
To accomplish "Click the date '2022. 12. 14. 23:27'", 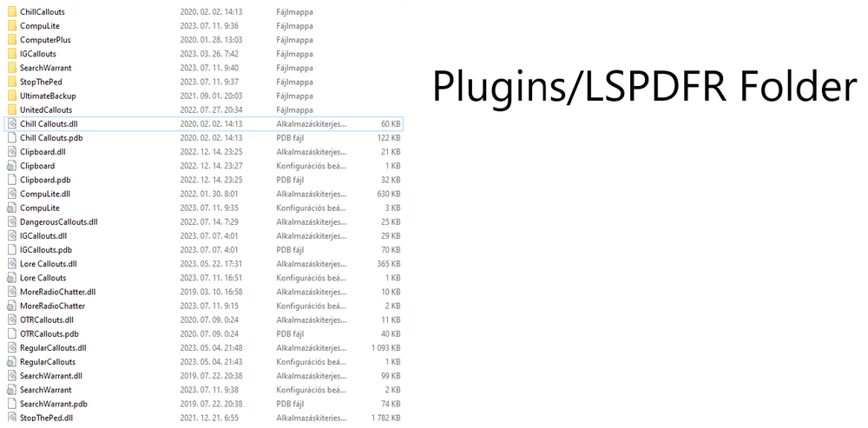I will (x=211, y=166).
